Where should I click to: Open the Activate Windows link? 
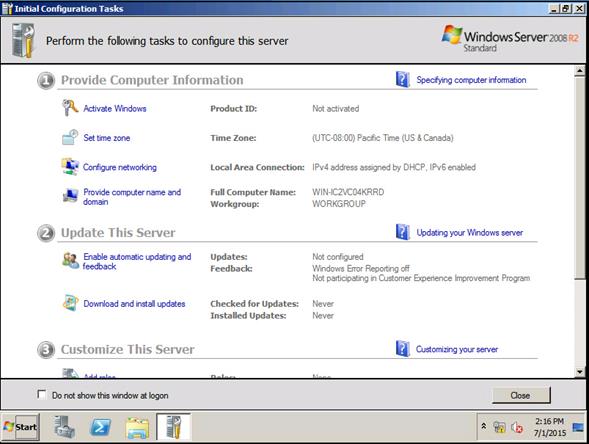115,109
